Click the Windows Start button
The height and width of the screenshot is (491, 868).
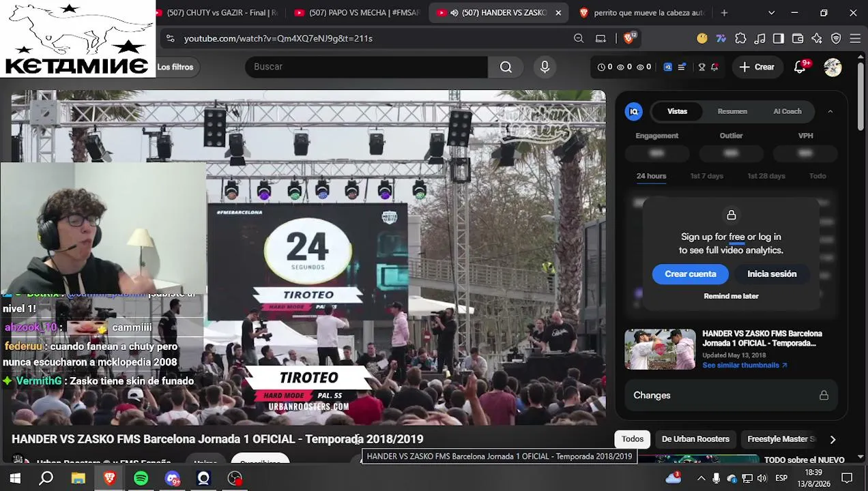tap(15, 478)
